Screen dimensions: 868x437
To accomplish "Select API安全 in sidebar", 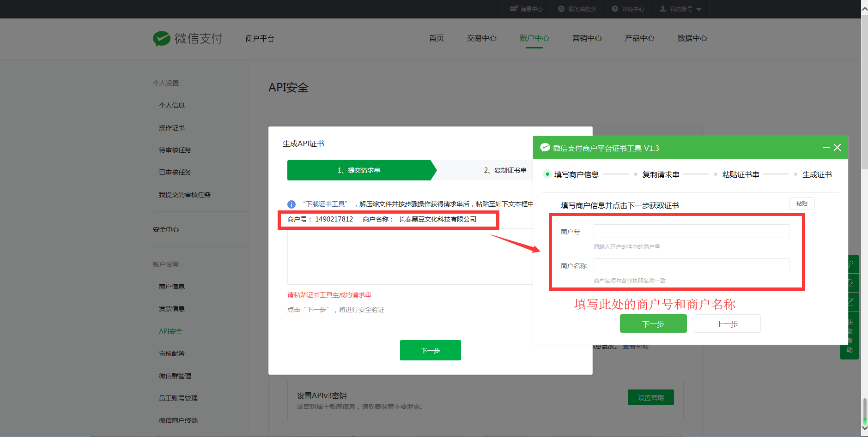I will click(x=170, y=331).
